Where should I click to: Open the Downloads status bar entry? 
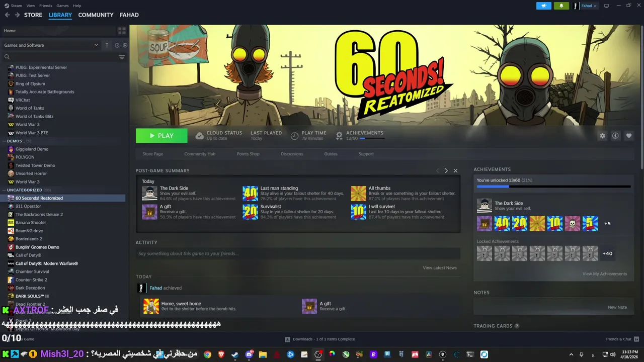[x=320, y=339]
